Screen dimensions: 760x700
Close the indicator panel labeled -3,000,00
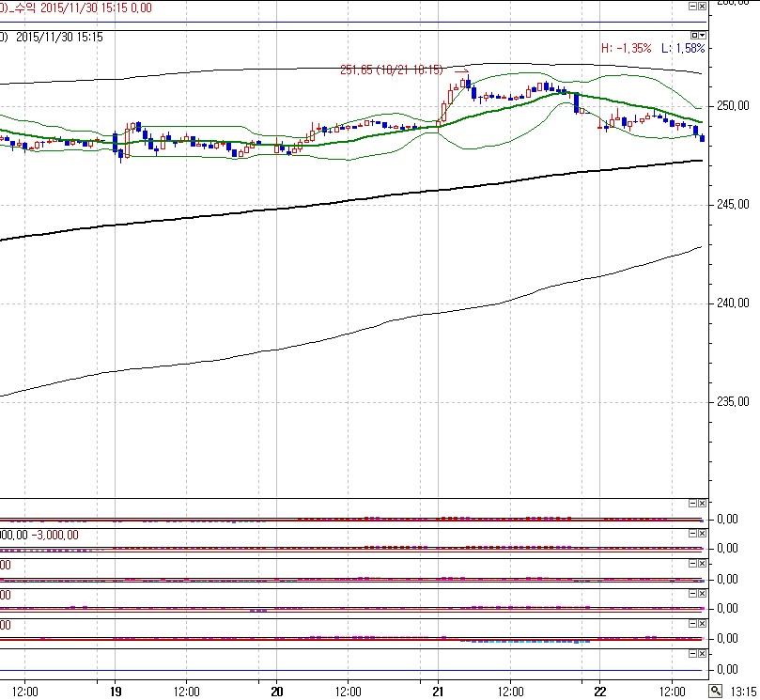coord(702,533)
